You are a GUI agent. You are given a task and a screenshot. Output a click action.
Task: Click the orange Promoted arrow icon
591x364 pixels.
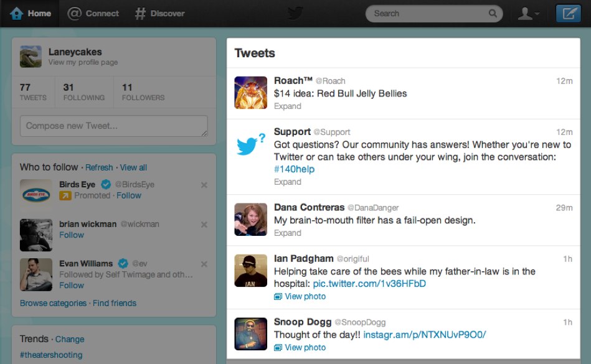click(x=65, y=196)
